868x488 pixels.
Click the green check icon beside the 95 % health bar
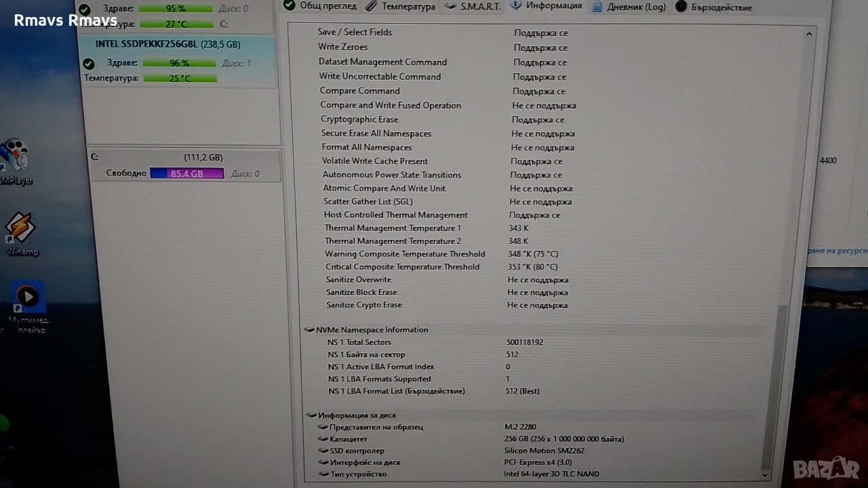[x=85, y=9]
